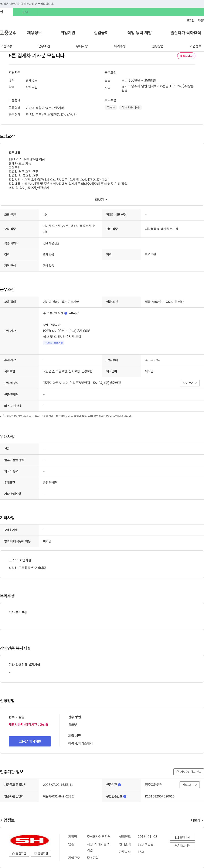Click the 식사 제공 (2식) tag
The width and height of the screenshot is (204, 868).
(130, 107)
